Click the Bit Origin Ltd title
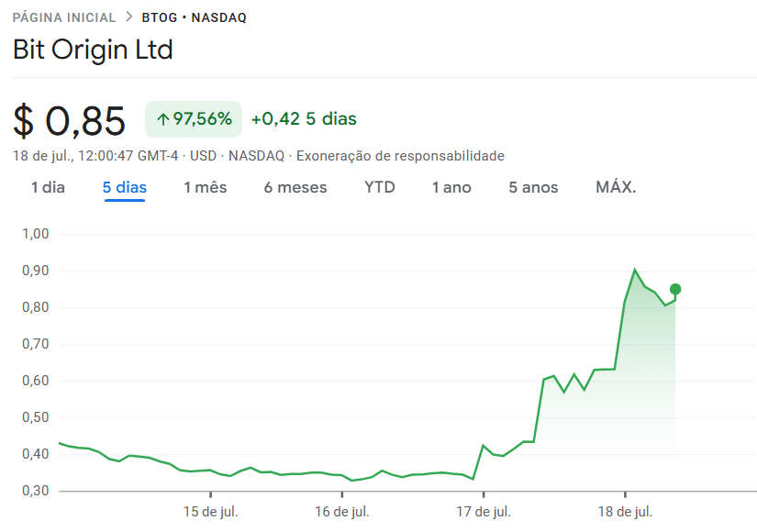The image size is (757, 532). tap(93, 50)
